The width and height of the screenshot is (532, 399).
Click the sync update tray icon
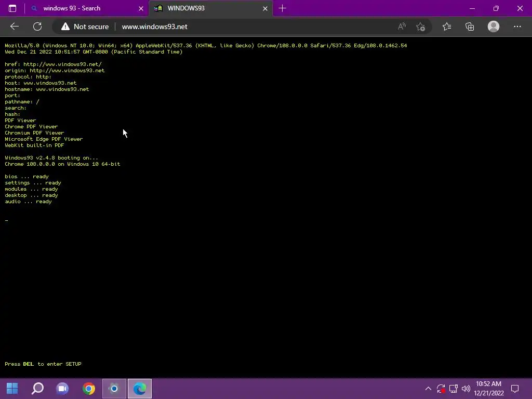(x=441, y=389)
